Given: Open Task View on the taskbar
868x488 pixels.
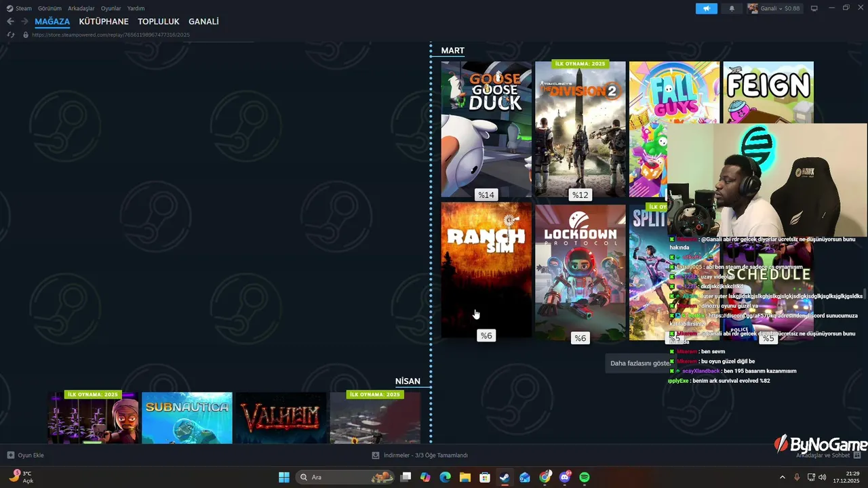Looking at the screenshot, I should tap(406, 477).
